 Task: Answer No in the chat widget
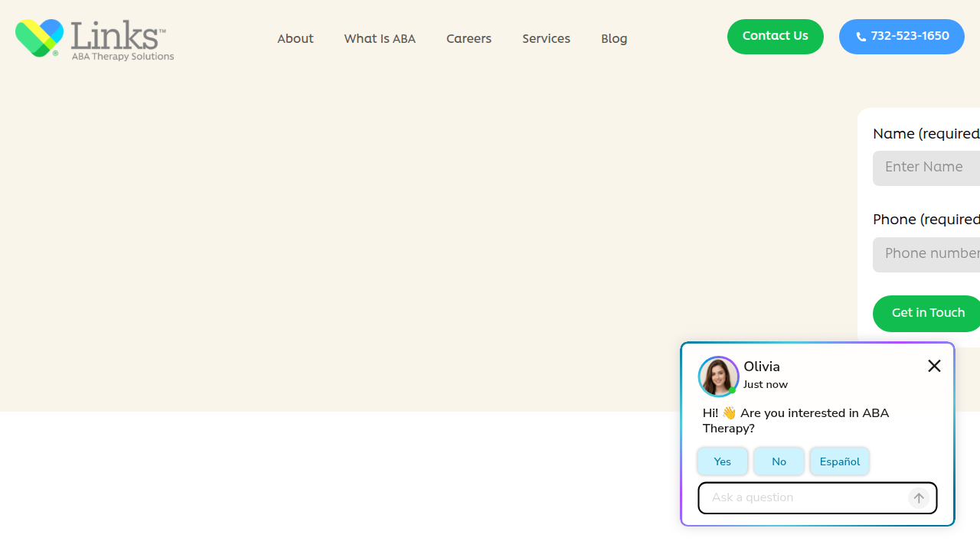coord(779,461)
